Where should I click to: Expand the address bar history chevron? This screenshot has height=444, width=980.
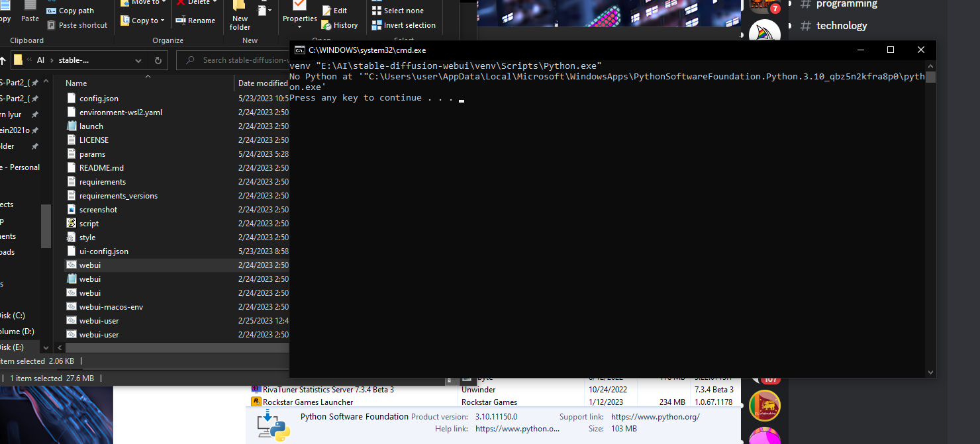click(x=138, y=60)
